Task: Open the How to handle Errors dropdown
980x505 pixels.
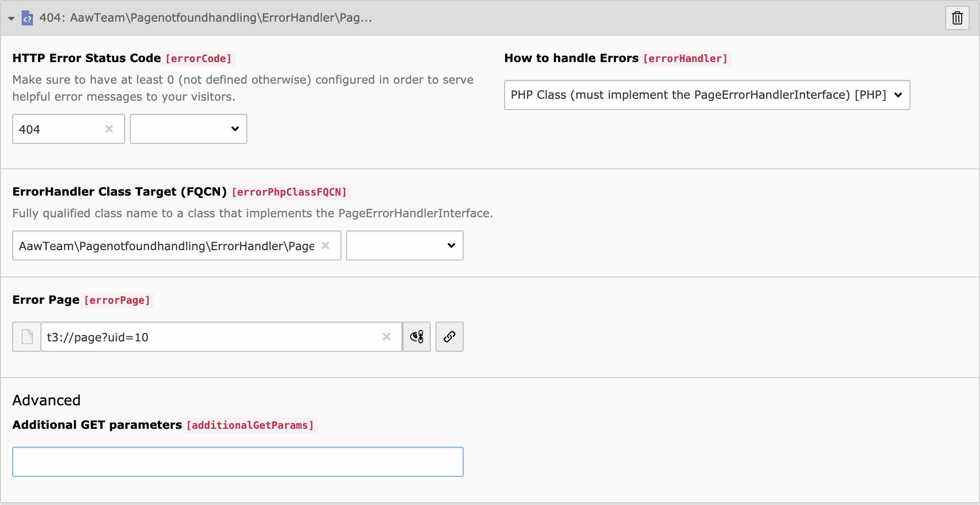Action: (x=707, y=95)
